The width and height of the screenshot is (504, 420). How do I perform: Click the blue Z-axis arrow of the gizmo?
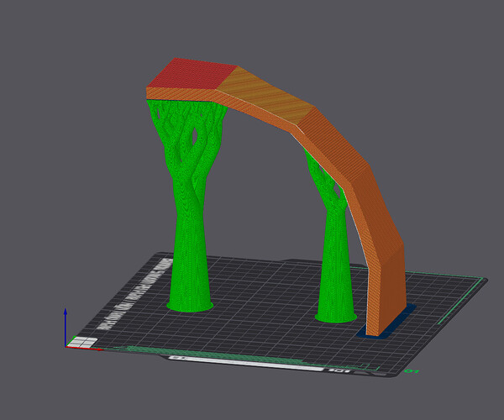[x=66, y=326]
